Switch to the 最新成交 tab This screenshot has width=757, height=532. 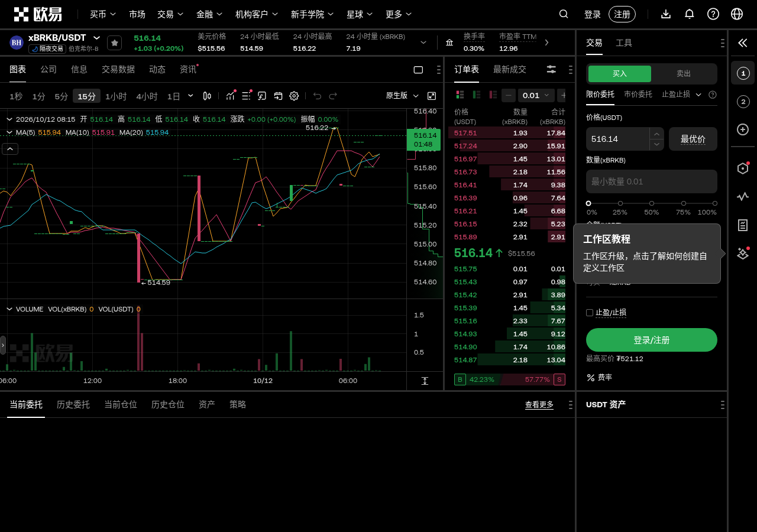510,69
